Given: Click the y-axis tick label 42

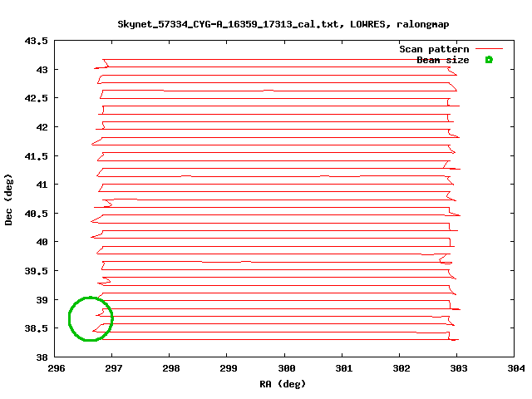Looking at the screenshot, I should point(42,127).
